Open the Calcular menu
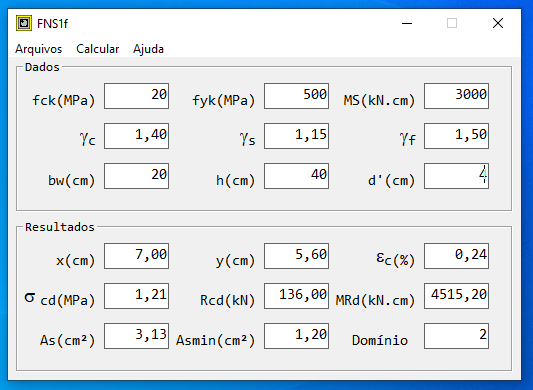The height and width of the screenshot is (390, 533). coord(98,49)
